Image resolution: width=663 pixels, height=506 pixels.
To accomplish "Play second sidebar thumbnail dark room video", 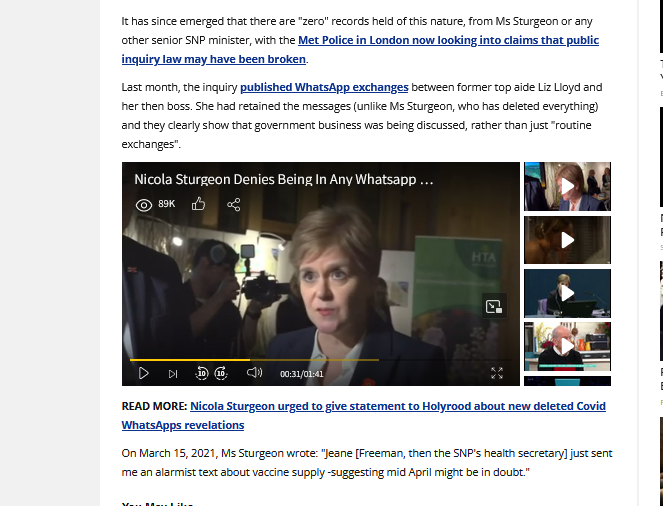I will pyautogui.click(x=567, y=240).
